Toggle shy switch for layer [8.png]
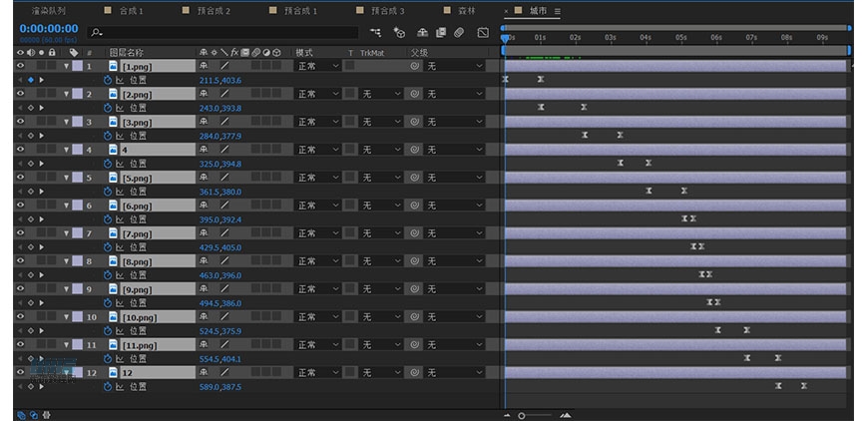 tap(204, 261)
